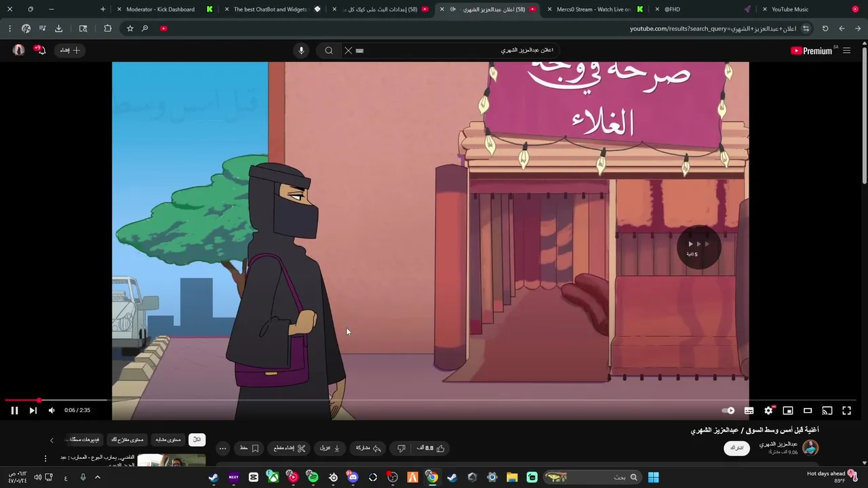
Task: Open the video player settings gear
Action: (x=768, y=410)
